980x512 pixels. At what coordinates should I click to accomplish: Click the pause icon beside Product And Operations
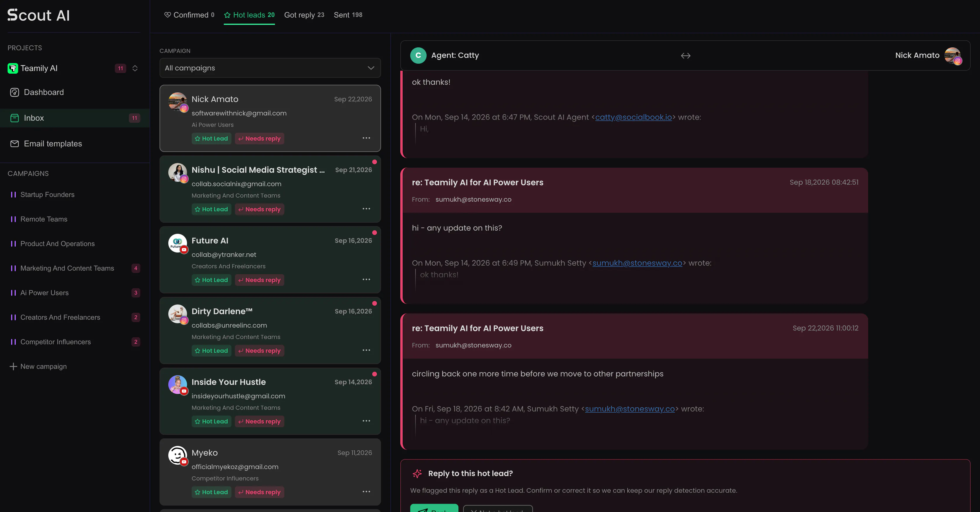pyautogui.click(x=13, y=244)
